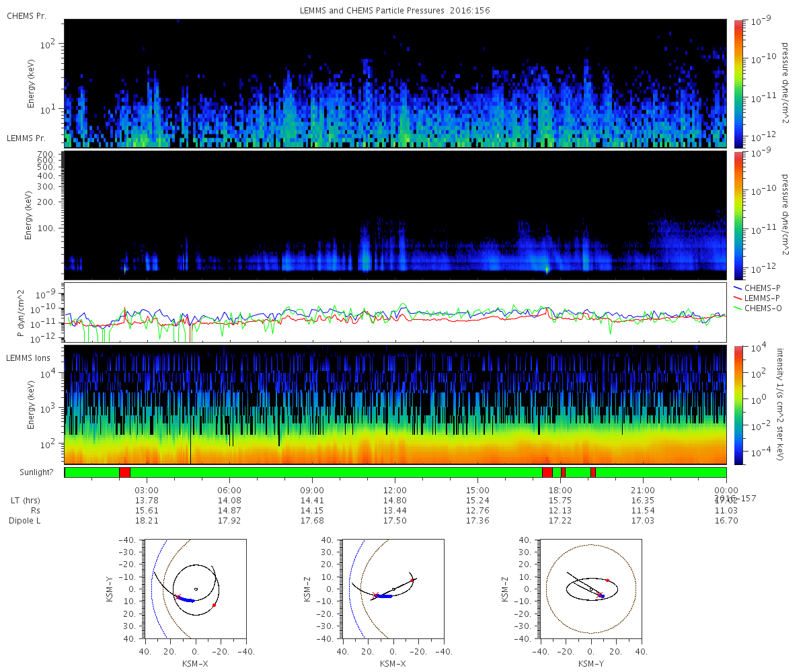Open the KSM-Z versus KSM-Y orbit plot
This screenshot has width=807, height=672.
[x=590, y=589]
